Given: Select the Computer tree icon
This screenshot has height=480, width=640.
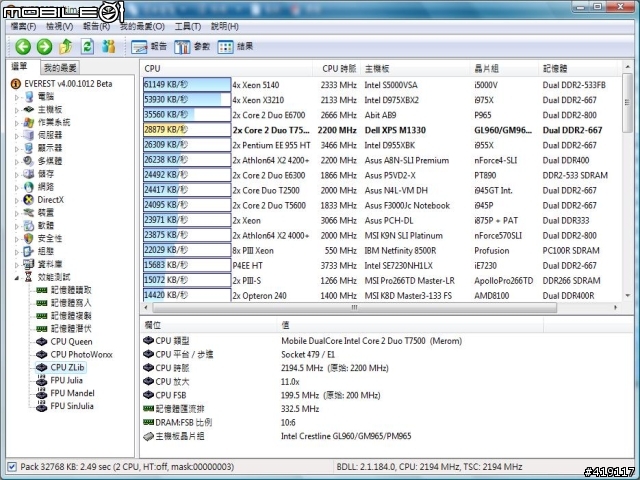Looking at the screenshot, I should click(29, 97).
